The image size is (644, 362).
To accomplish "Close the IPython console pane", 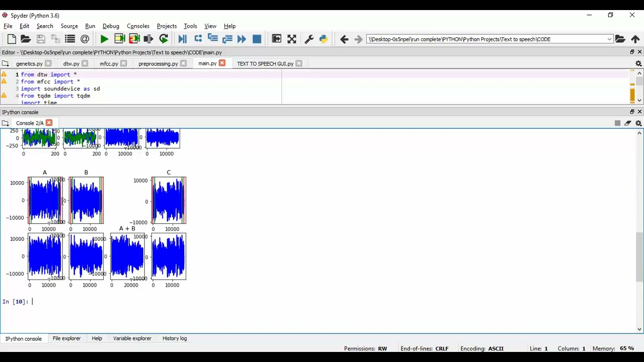I will click(639, 112).
